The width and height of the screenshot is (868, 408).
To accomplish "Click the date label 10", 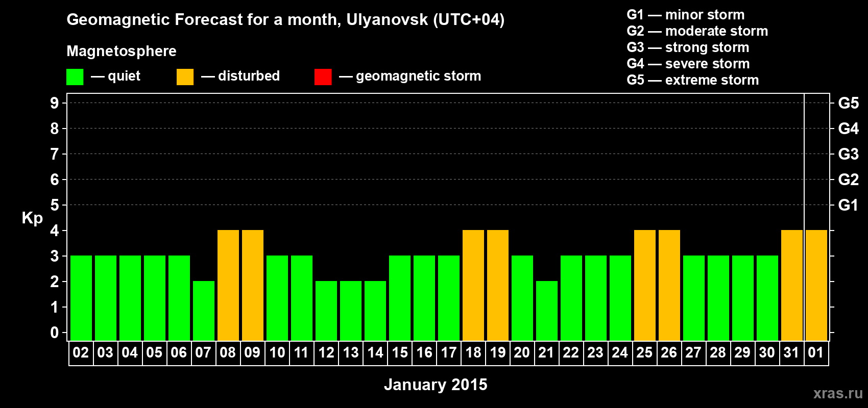I will [x=277, y=352].
